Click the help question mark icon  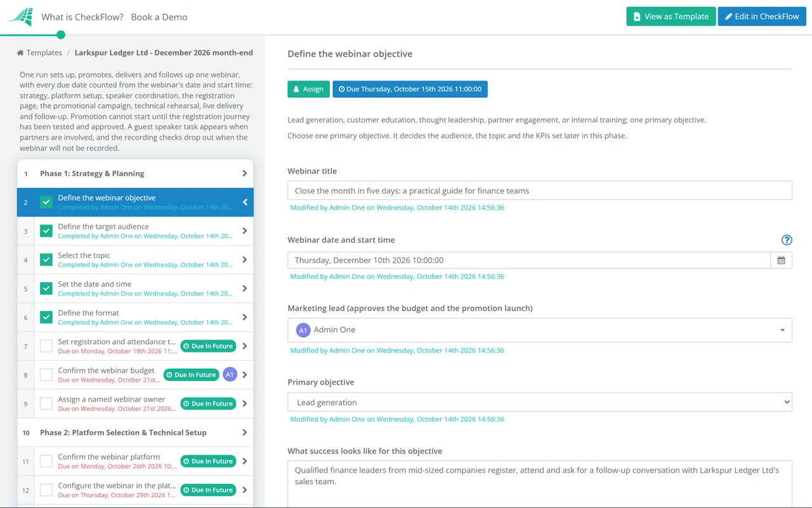[x=787, y=240]
